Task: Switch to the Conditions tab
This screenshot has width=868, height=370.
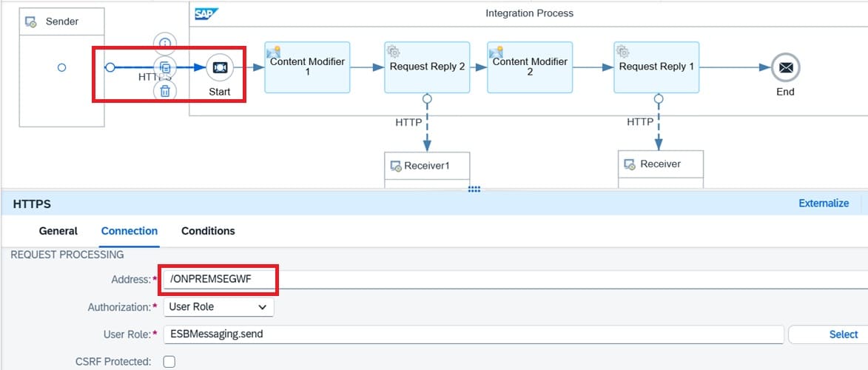Action: coord(208,231)
